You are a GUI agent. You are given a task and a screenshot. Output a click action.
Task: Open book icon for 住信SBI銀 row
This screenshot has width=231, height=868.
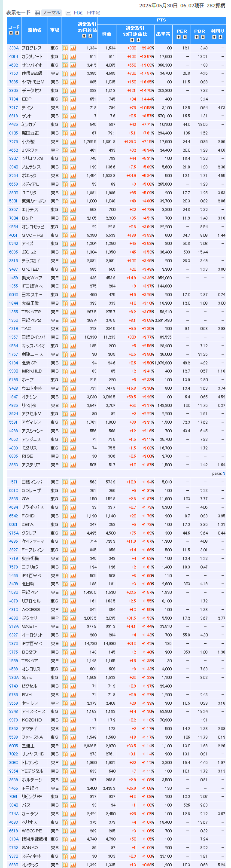[65, 73]
